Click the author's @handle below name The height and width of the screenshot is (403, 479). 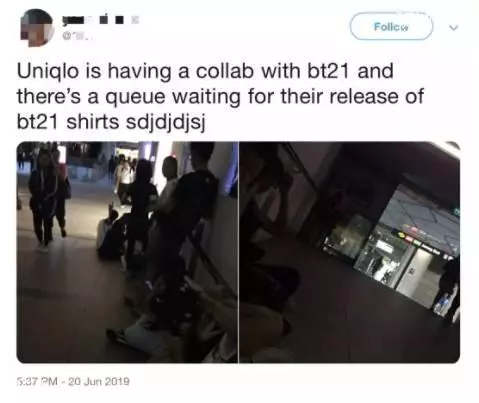[x=77, y=37]
